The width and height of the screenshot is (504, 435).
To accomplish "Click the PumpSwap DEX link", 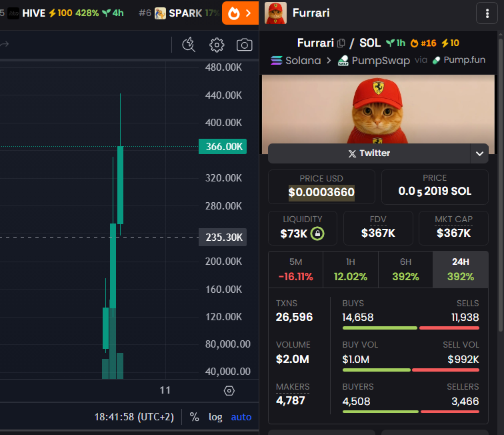I will click(x=374, y=61).
